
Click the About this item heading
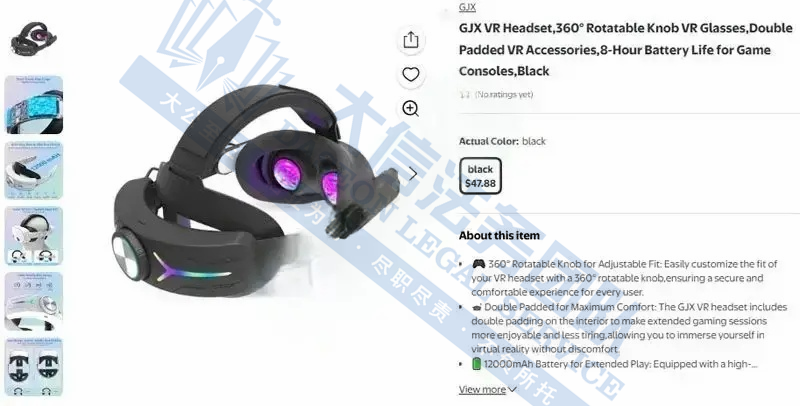point(499,236)
